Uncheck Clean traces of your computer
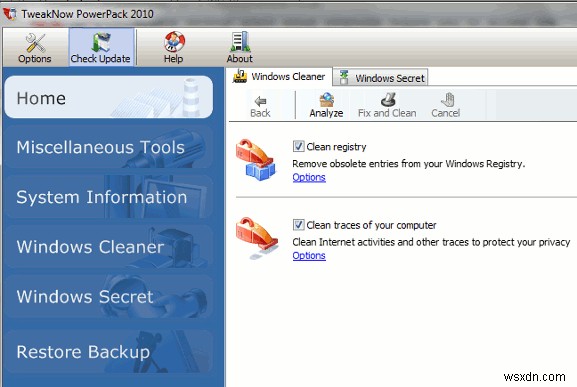 [298, 225]
